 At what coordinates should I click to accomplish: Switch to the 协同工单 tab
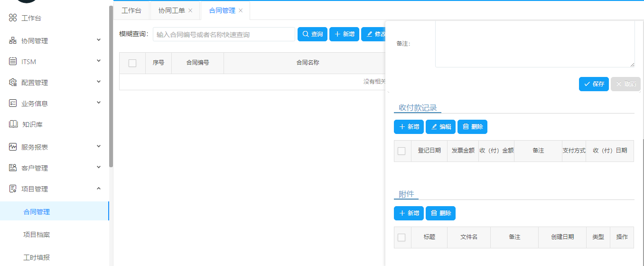coord(171,10)
